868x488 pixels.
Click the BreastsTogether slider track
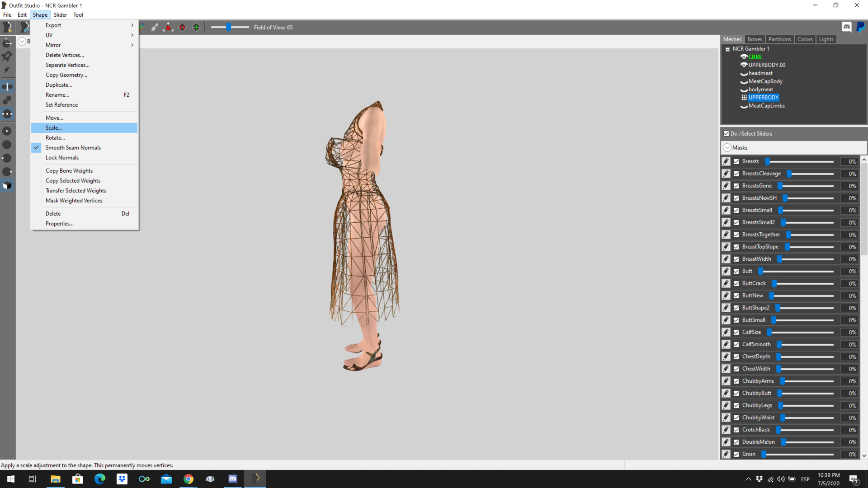click(810, 235)
